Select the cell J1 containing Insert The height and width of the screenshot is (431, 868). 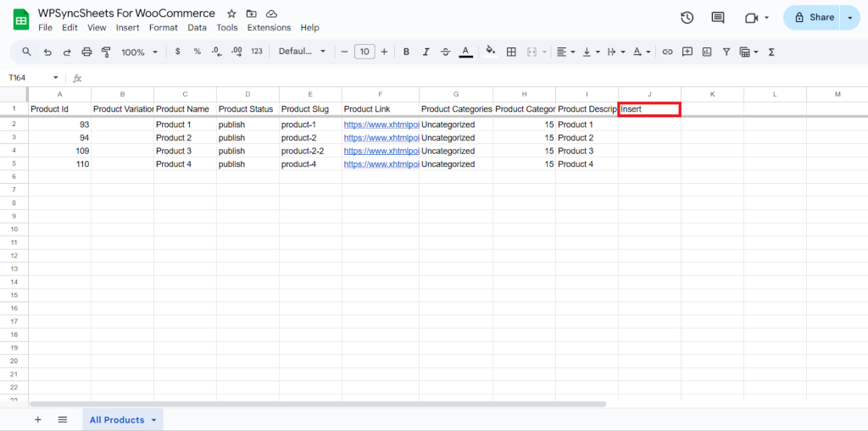click(649, 109)
